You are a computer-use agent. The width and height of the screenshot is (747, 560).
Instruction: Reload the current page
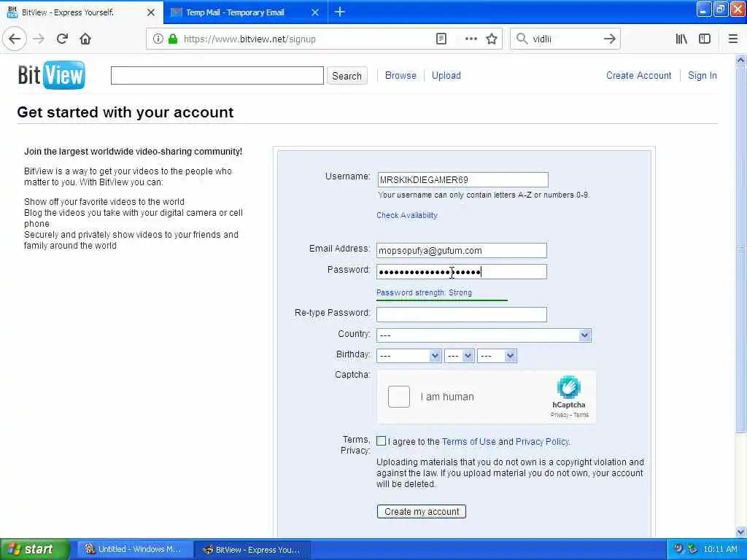tap(63, 39)
